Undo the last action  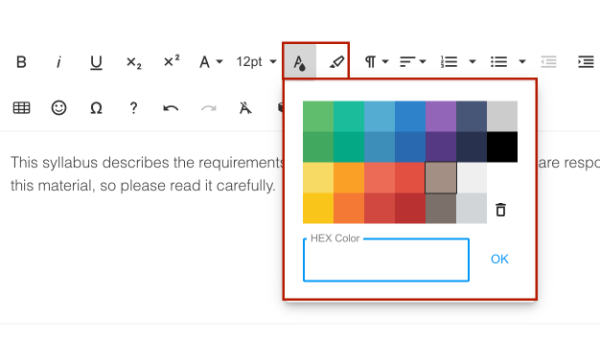point(171,108)
